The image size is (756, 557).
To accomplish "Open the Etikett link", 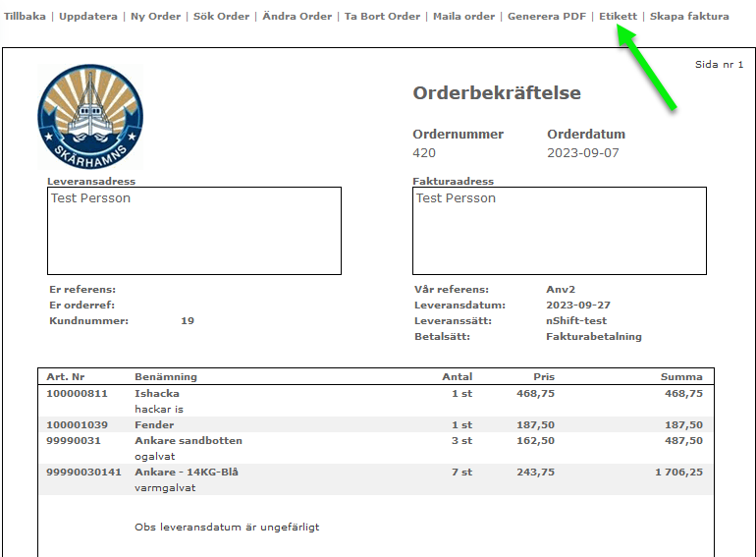I will point(619,17).
